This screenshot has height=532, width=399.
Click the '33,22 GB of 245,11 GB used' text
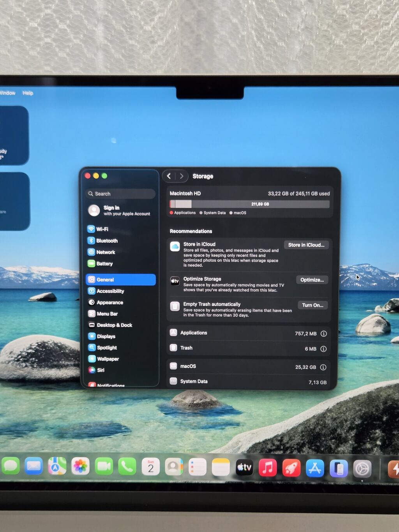pyautogui.click(x=299, y=194)
